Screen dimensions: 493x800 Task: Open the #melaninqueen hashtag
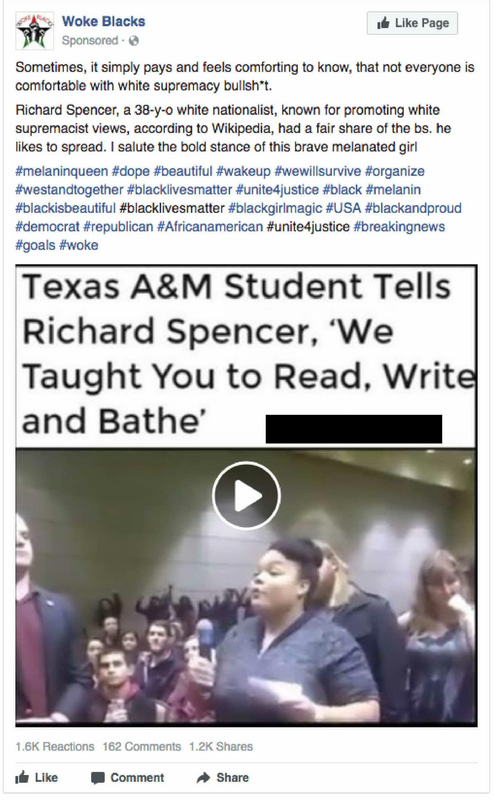click(x=62, y=171)
